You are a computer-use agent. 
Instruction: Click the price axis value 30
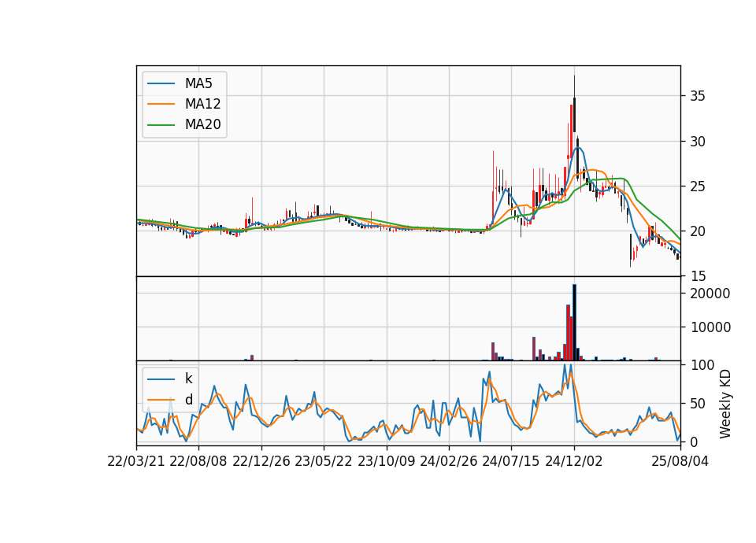[x=697, y=141]
